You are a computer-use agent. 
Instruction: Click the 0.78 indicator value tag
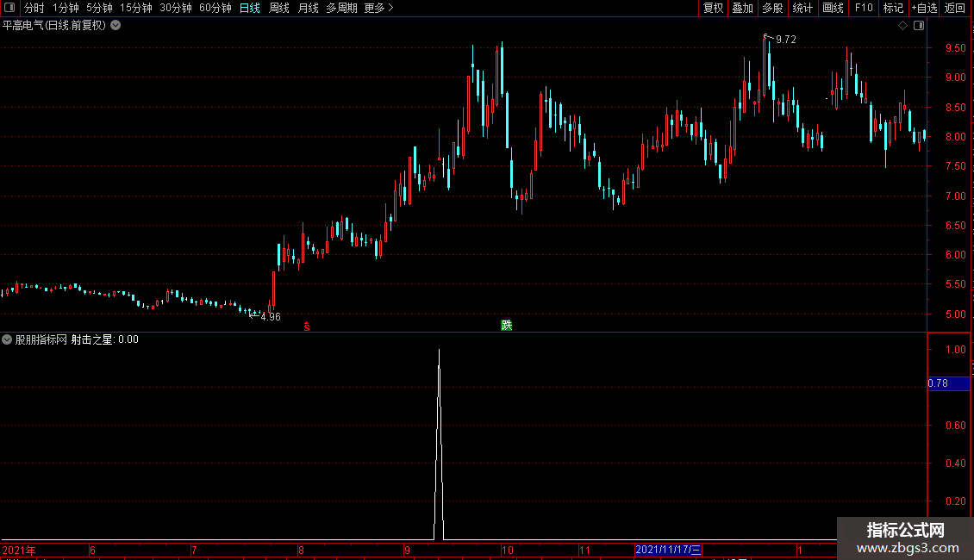coord(948,383)
